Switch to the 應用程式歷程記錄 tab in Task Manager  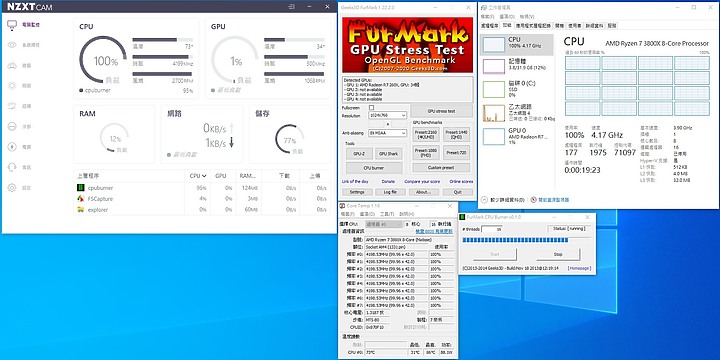533,26
